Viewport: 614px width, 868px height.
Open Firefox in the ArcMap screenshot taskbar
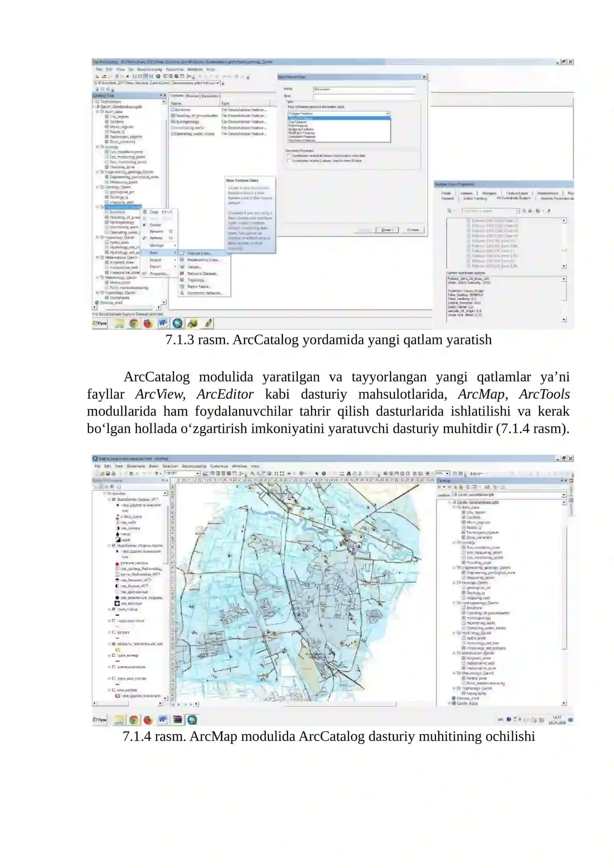pos(148,719)
